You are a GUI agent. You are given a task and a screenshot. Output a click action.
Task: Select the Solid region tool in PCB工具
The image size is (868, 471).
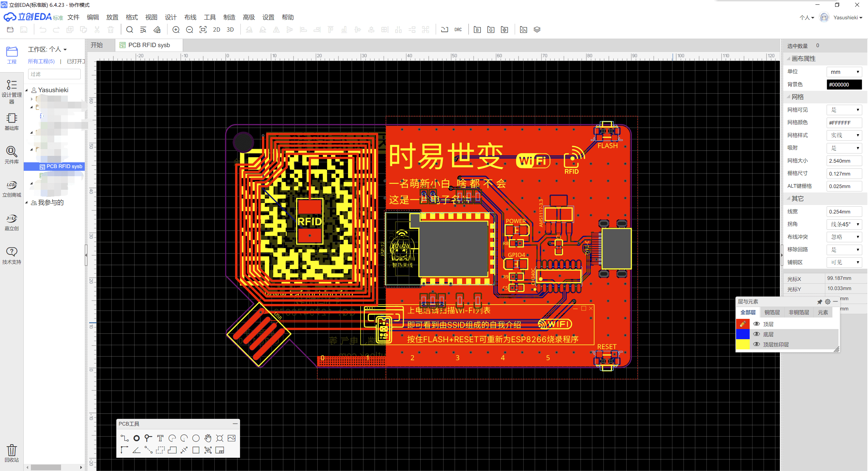[x=172, y=450]
